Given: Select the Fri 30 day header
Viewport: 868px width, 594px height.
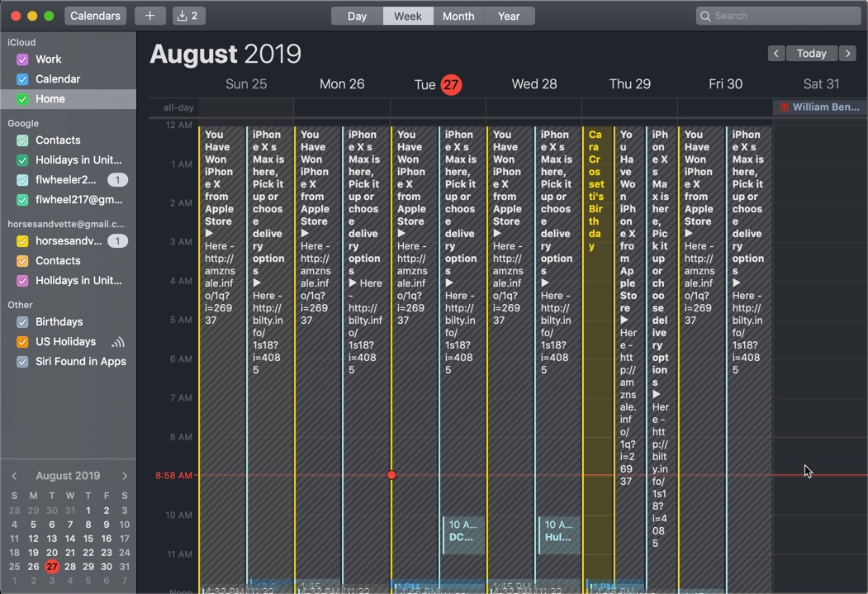Looking at the screenshot, I should coord(726,84).
